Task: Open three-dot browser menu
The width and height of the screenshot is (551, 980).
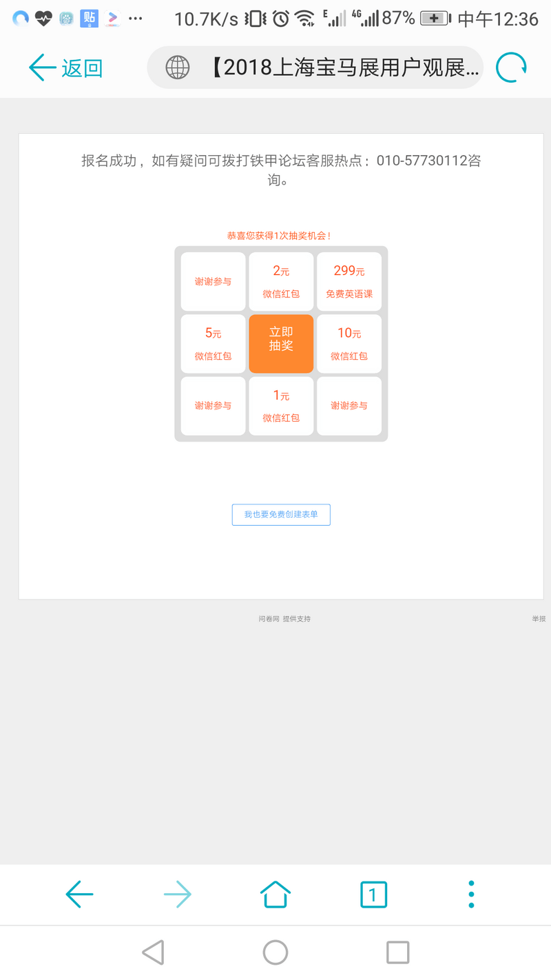Action: 471,895
